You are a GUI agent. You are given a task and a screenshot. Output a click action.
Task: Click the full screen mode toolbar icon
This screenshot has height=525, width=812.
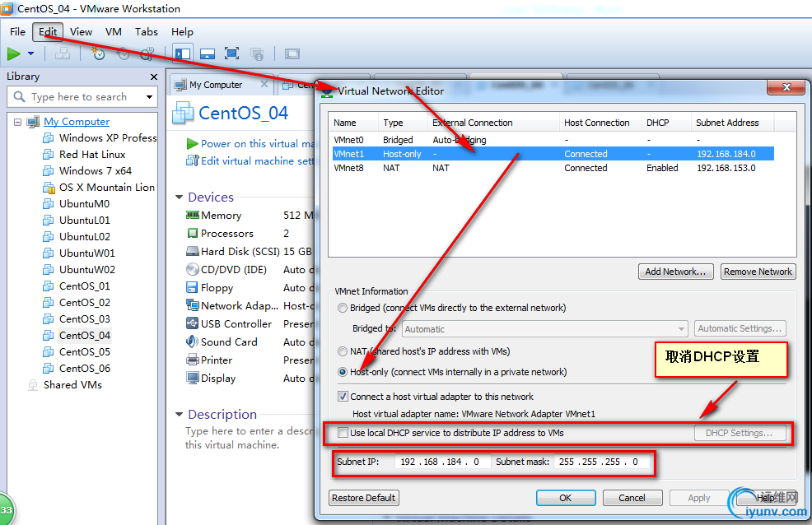click(231, 53)
